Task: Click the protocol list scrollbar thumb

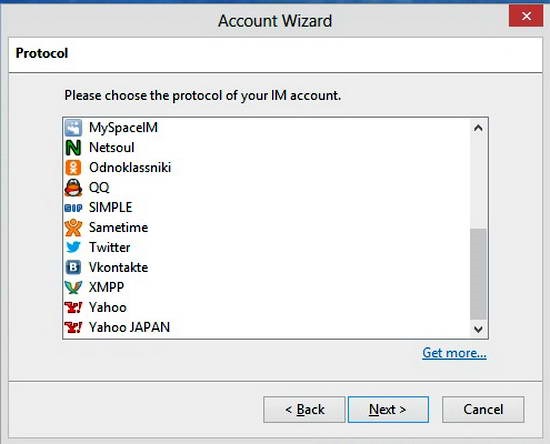Action: (x=478, y=274)
